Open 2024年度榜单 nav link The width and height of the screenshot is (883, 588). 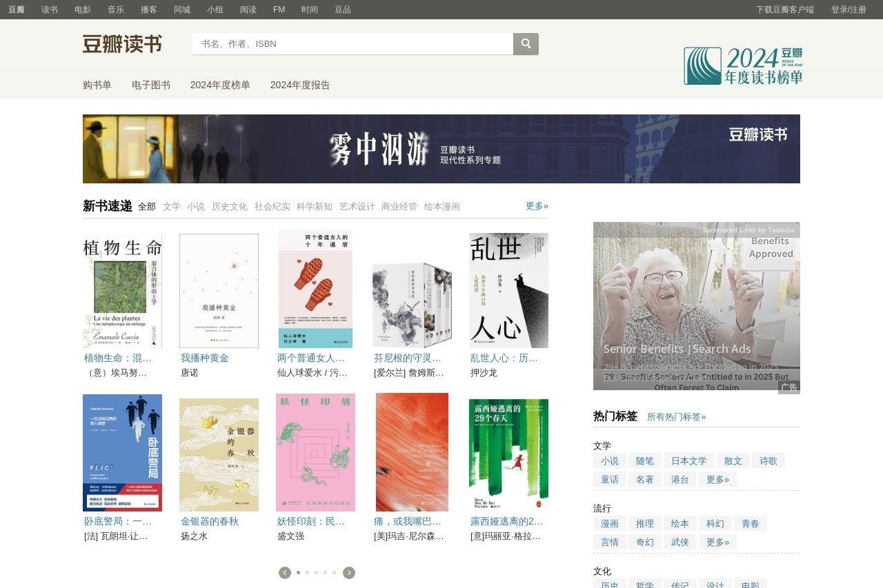point(220,85)
